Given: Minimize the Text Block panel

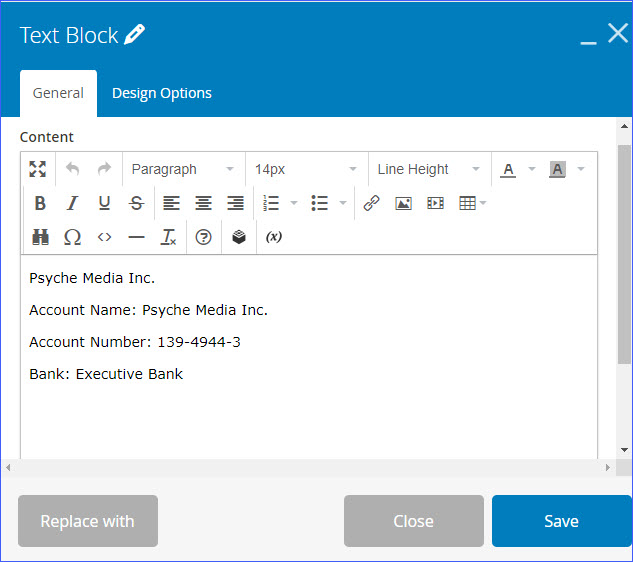Looking at the screenshot, I should coord(589,42).
